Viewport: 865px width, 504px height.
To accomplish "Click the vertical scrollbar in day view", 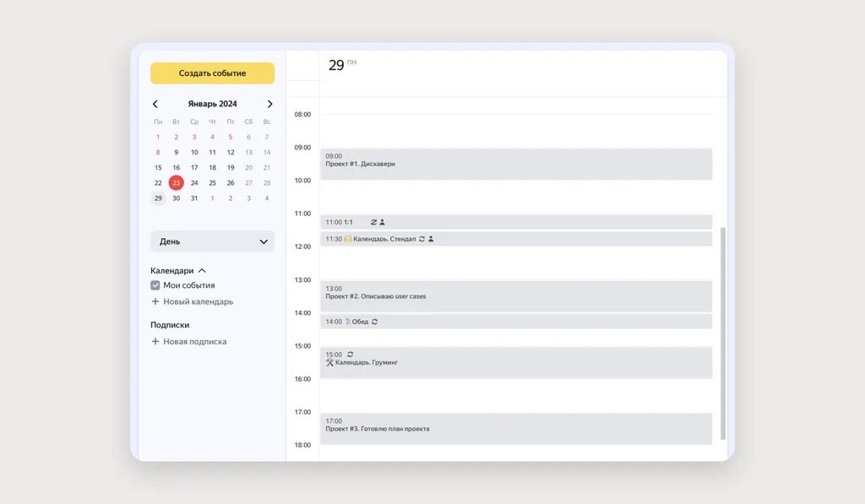I will [723, 333].
